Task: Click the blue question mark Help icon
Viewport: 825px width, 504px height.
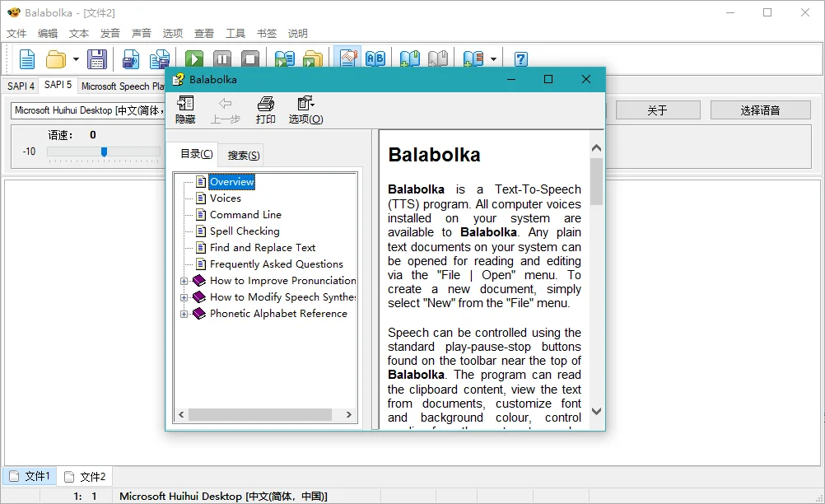Action: (x=521, y=59)
